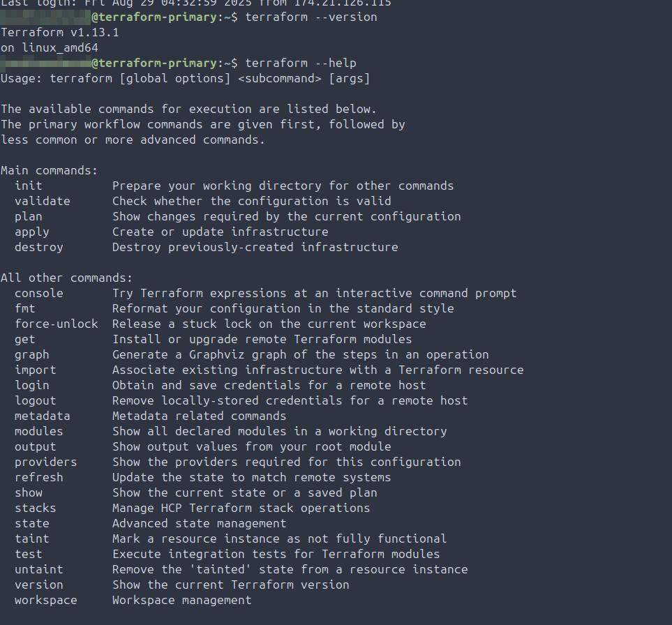
Task: Click the 'metadata' command name
Action: (43, 416)
